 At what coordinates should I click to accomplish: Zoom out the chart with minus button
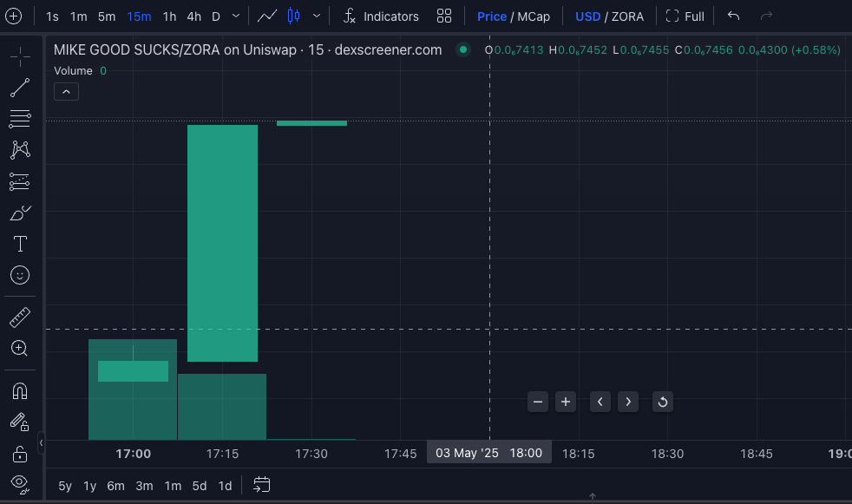point(538,402)
